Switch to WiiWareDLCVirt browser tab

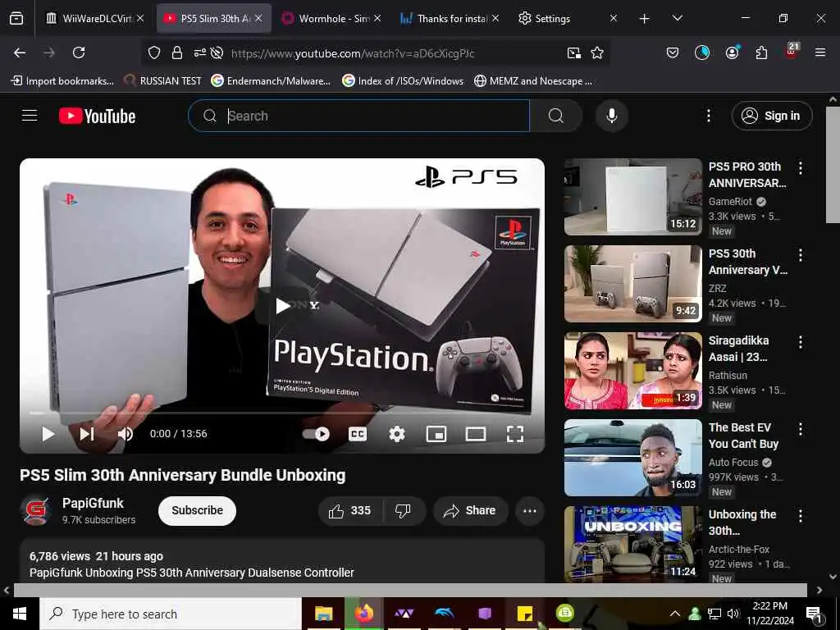(x=96, y=18)
